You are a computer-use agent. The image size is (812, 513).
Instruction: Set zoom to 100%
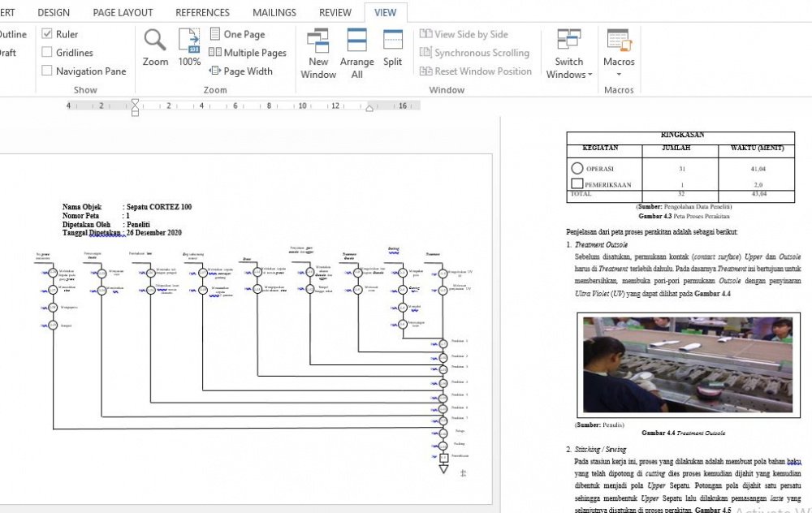coord(189,48)
